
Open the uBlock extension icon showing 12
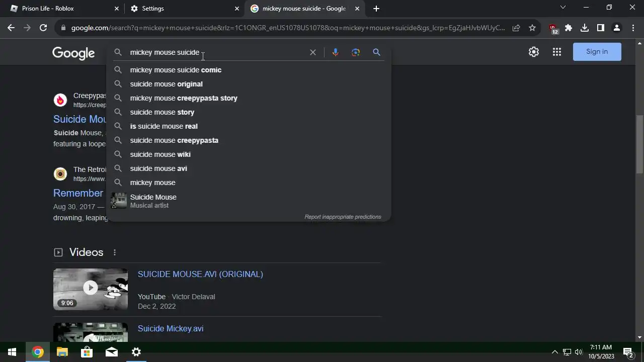(x=553, y=29)
